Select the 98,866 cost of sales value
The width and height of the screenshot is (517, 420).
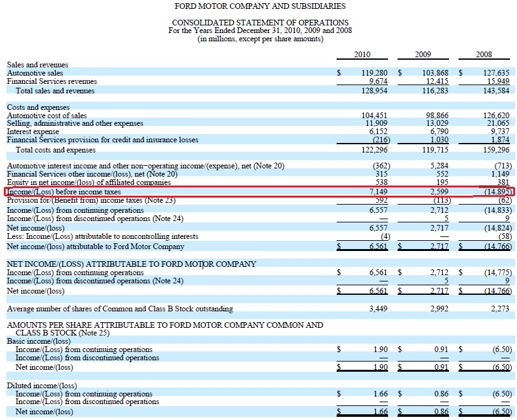(x=437, y=116)
